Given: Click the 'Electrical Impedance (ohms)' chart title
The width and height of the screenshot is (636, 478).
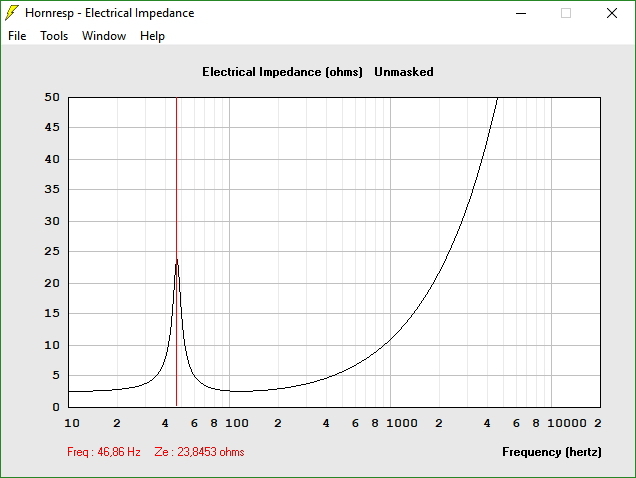Looking at the screenshot, I should pos(282,72).
